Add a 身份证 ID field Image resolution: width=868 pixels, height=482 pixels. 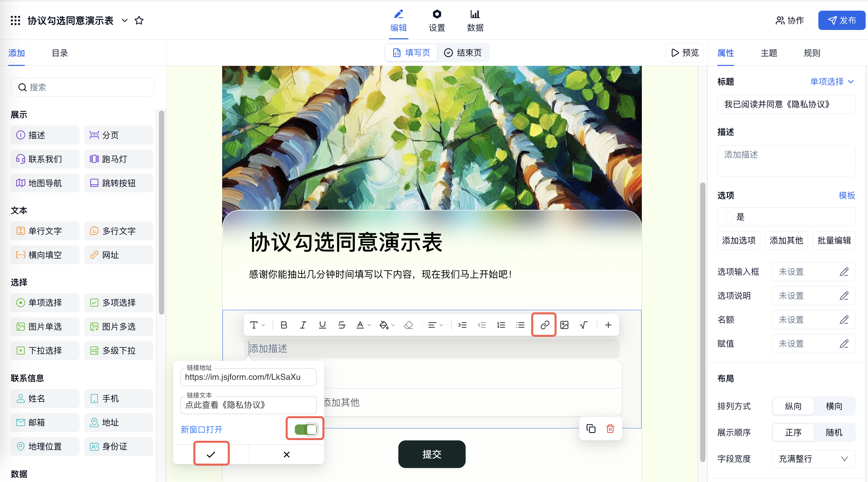pos(119,446)
